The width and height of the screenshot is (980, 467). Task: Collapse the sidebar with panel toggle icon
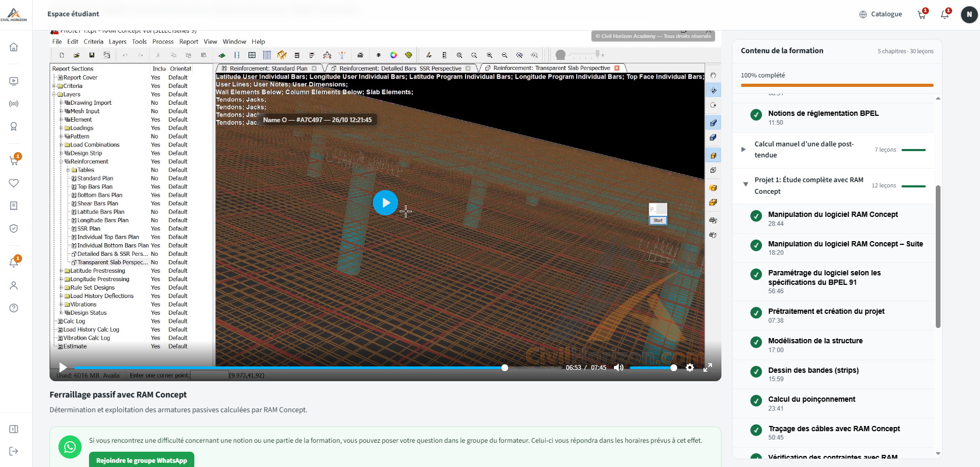pyautogui.click(x=14, y=429)
